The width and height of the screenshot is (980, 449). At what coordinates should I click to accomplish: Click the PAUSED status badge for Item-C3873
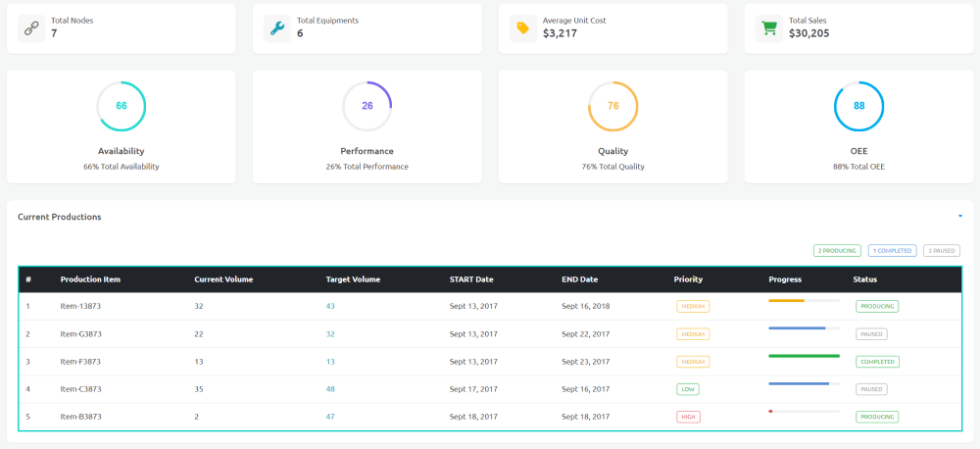point(871,389)
